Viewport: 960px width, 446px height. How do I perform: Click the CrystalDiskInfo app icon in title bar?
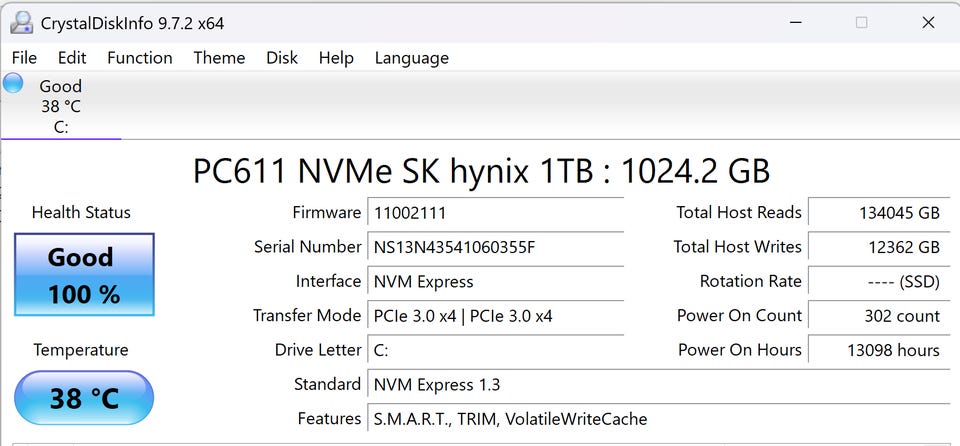pos(21,23)
